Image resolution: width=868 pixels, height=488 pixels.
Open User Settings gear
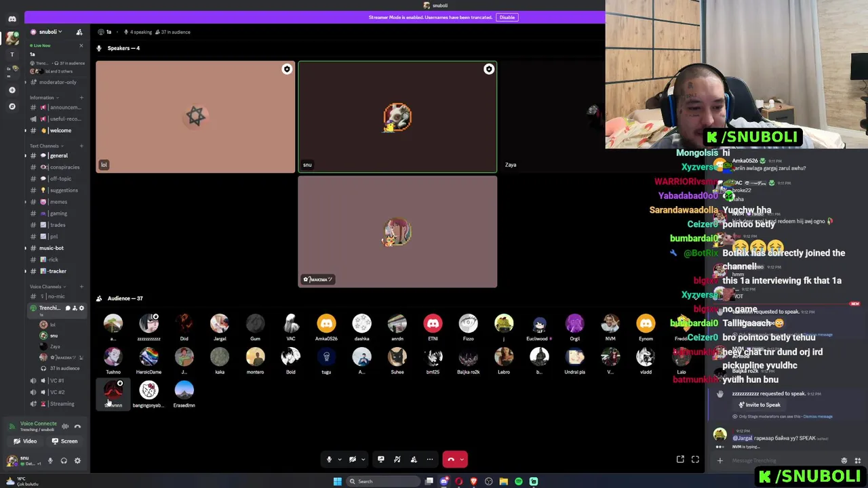tap(77, 461)
